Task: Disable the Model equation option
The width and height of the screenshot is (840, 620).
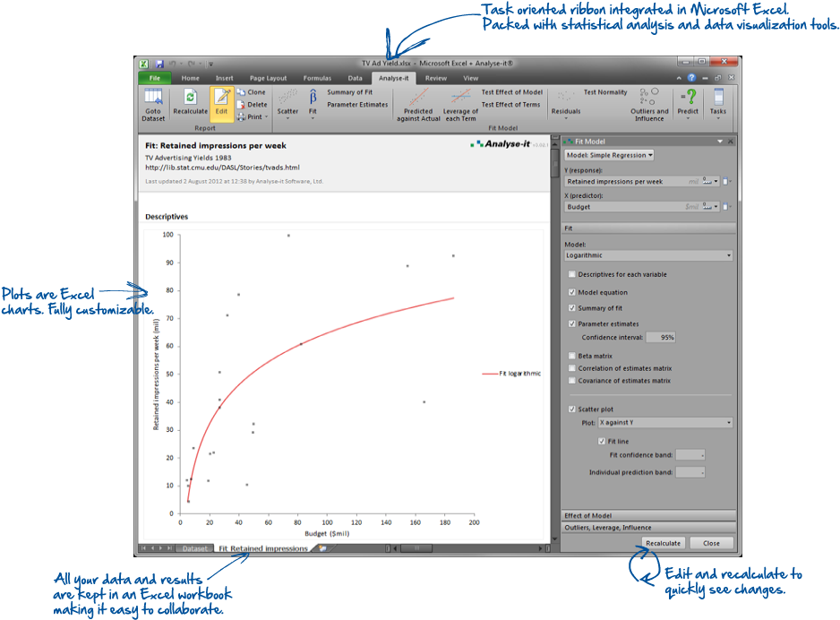Action: [x=570, y=292]
